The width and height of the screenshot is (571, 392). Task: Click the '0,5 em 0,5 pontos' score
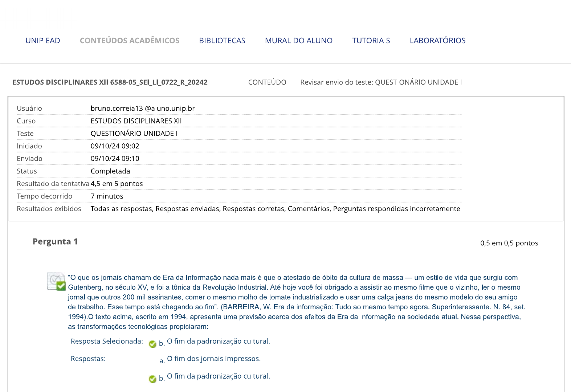[509, 243]
